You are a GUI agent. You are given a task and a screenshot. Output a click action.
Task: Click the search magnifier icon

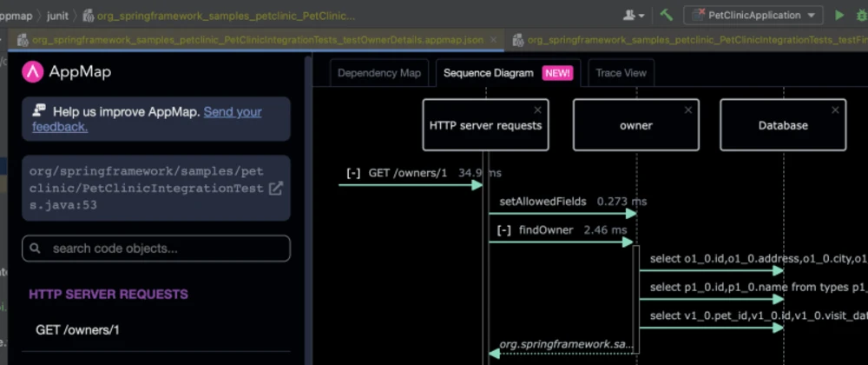(x=36, y=249)
